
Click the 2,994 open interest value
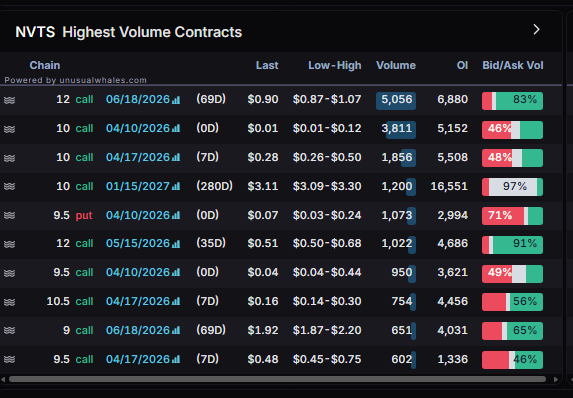(x=452, y=215)
